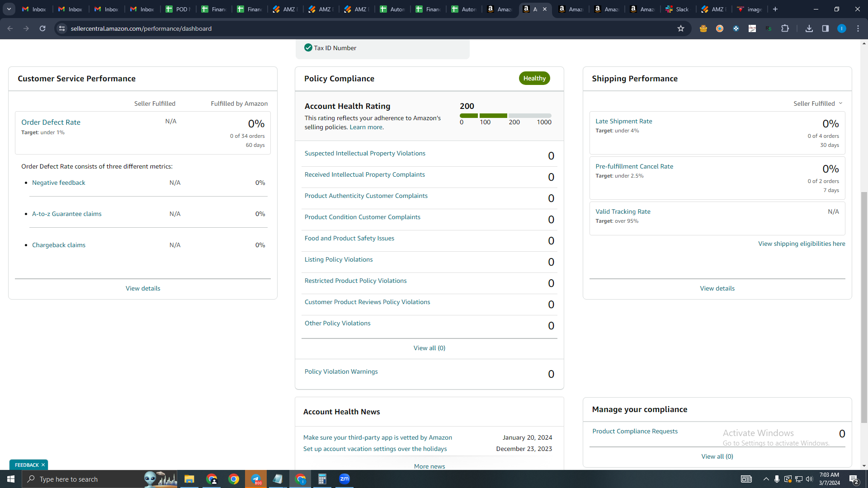Image resolution: width=868 pixels, height=488 pixels.
Task: Switch to the first Gmail Inbox tab
Action: click(x=34, y=9)
